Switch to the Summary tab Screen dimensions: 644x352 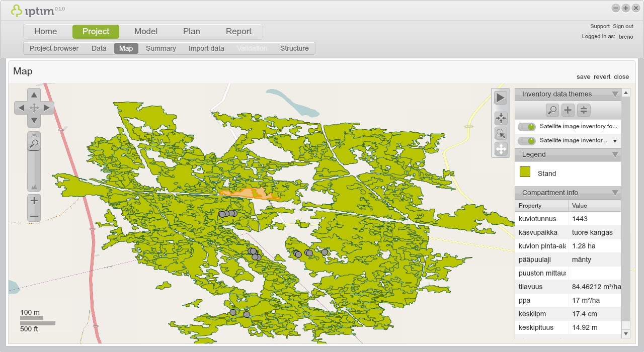[160, 48]
